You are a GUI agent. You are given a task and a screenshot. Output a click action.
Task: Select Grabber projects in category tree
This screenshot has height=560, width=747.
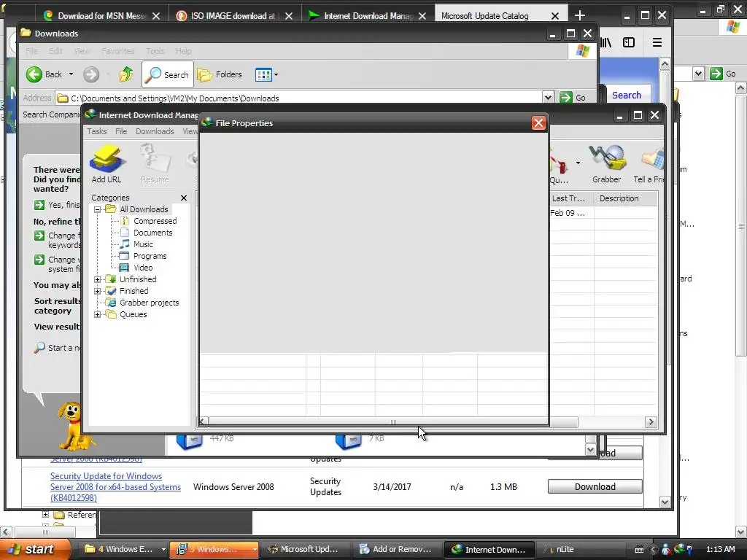coord(149,303)
